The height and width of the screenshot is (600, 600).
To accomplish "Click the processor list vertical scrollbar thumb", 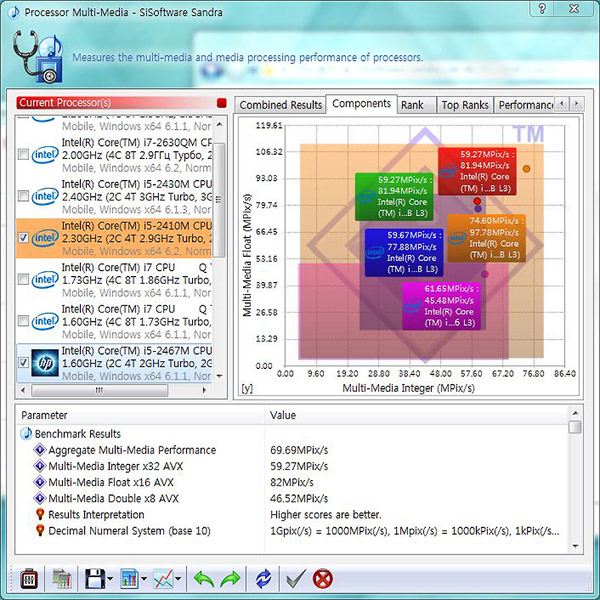I will coord(219,200).
